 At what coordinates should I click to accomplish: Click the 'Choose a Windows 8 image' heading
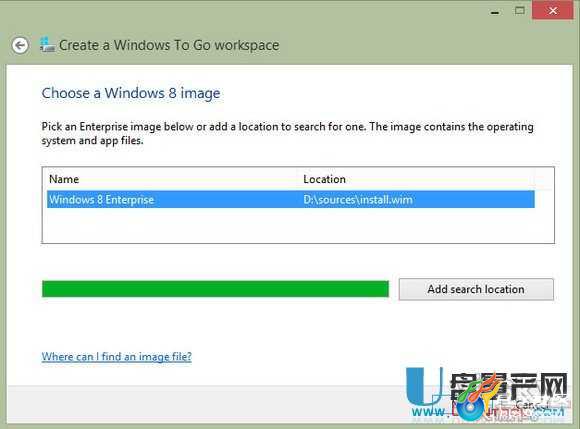131,93
